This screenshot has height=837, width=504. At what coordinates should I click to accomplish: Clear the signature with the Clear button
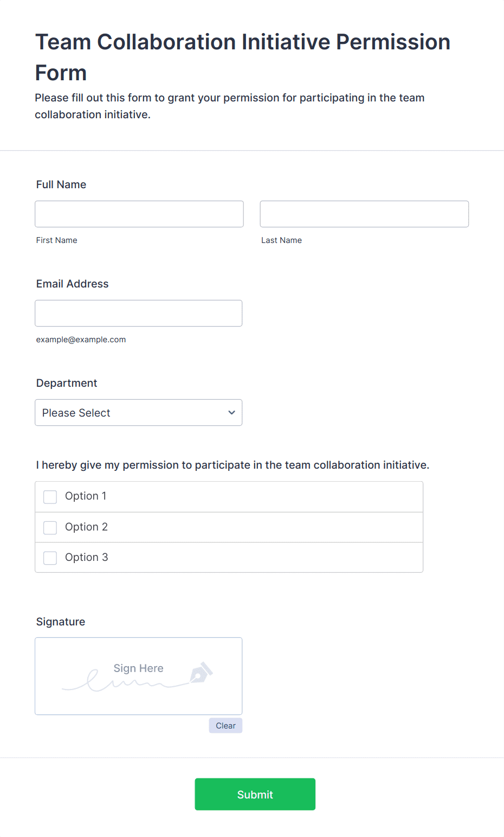[x=225, y=726]
